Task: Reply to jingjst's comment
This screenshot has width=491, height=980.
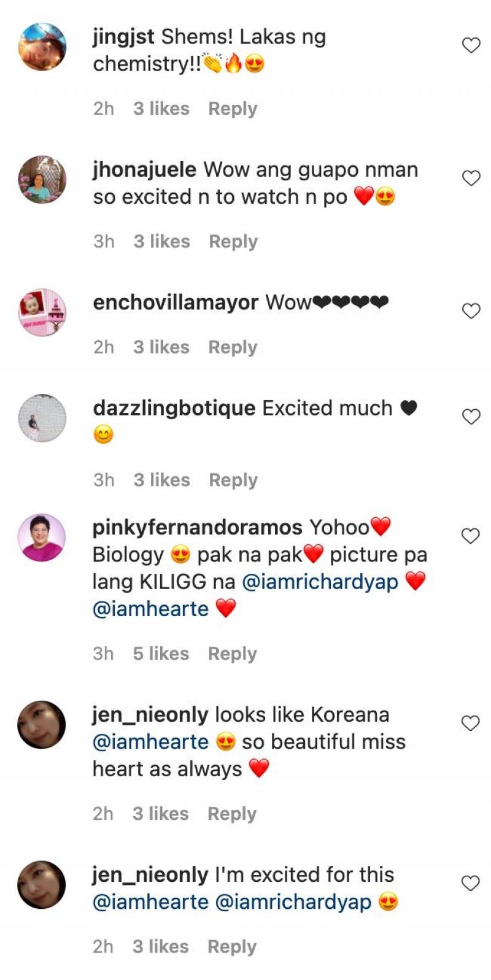Action: [233, 109]
